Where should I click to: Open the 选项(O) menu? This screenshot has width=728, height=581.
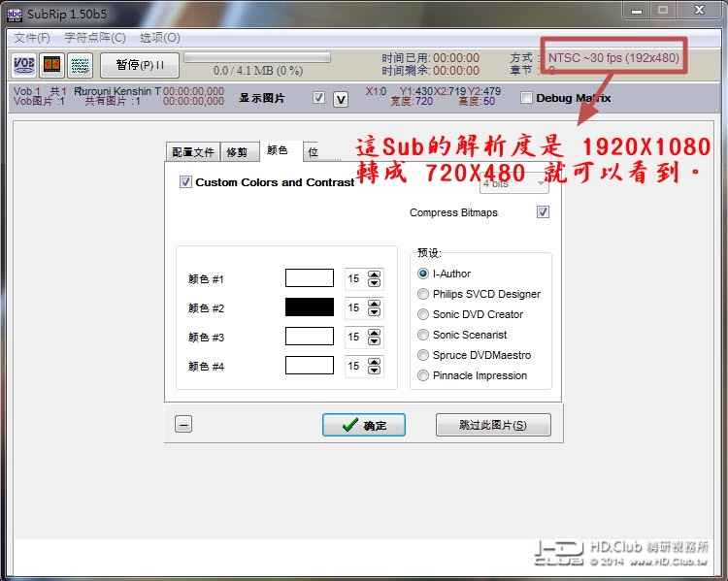160,38
